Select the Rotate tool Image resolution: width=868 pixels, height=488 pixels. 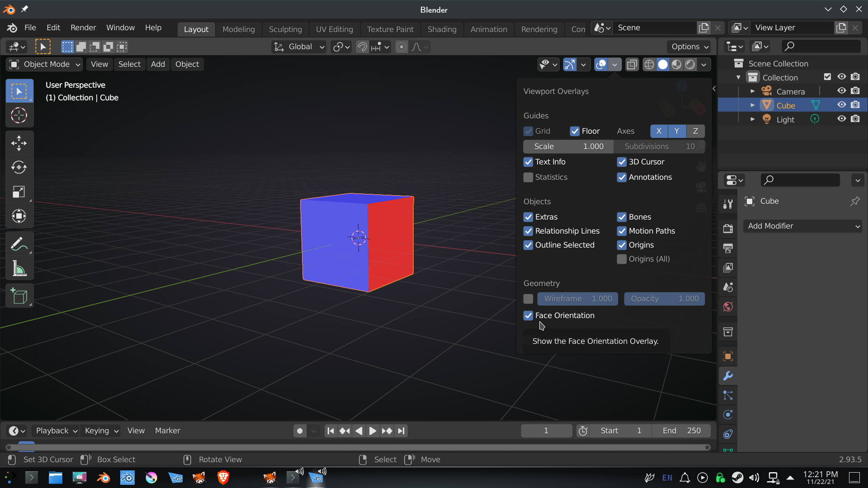[x=19, y=167]
